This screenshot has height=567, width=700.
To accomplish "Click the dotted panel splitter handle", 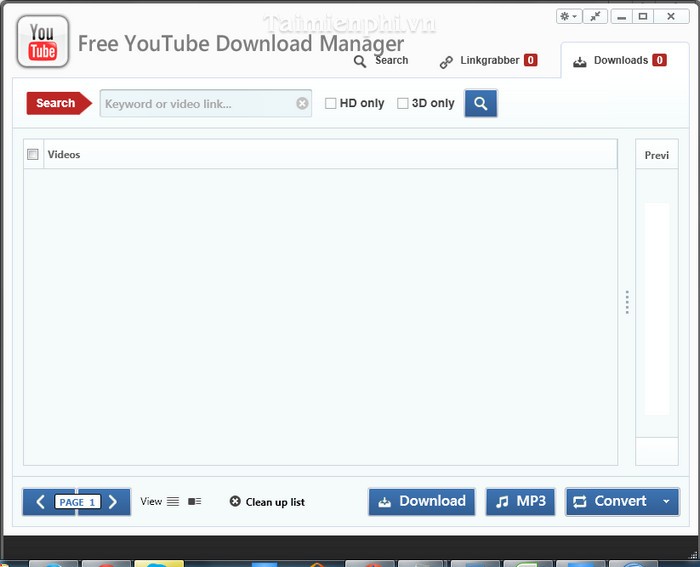I will [x=627, y=302].
